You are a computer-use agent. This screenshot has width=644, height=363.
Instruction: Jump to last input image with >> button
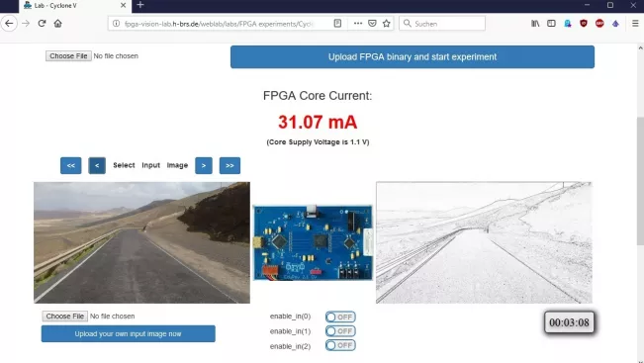click(x=230, y=165)
